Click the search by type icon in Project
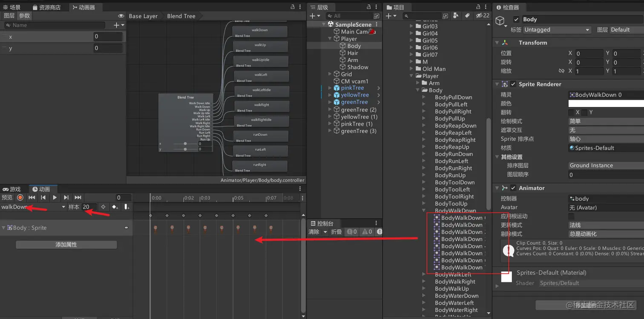This screenshot has height=319, width=644. tap(456, 16)
